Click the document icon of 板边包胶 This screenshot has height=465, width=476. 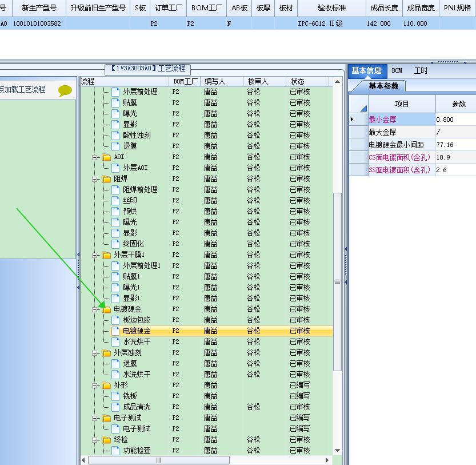tap(115, 320)
